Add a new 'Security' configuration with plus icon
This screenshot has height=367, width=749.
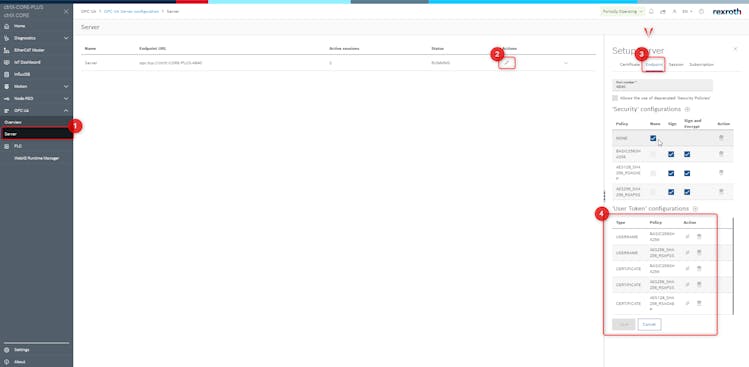[x=687, y=109]
